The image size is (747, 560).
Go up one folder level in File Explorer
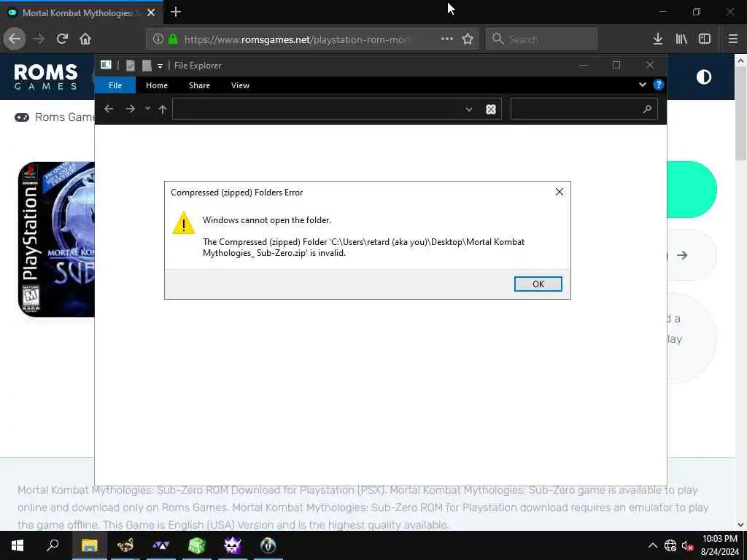pos(163,109)
